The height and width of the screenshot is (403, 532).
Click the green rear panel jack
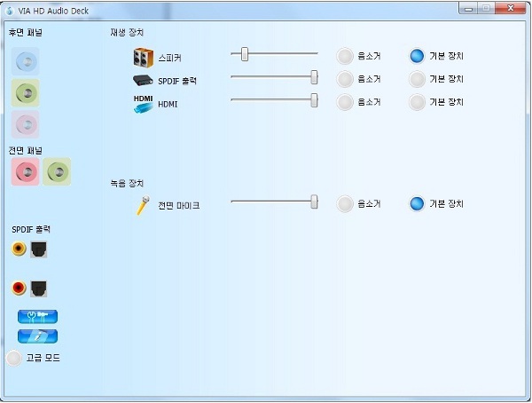coord(26,93)
